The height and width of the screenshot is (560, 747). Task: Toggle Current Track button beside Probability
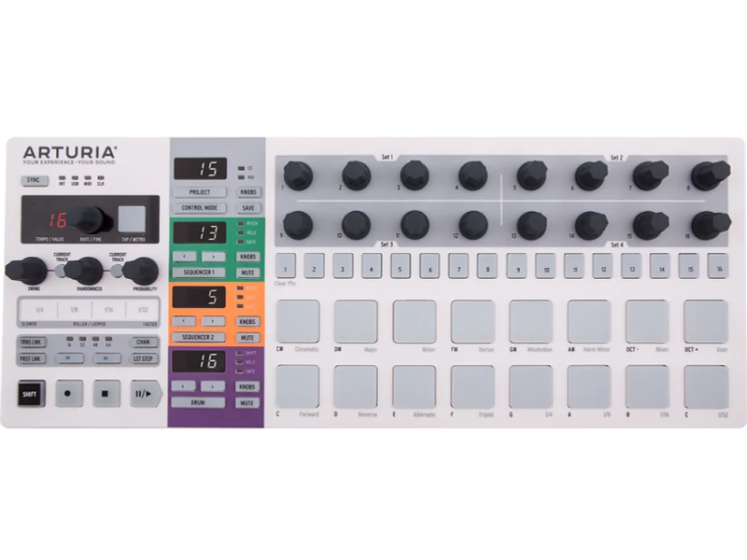point(117,271)
